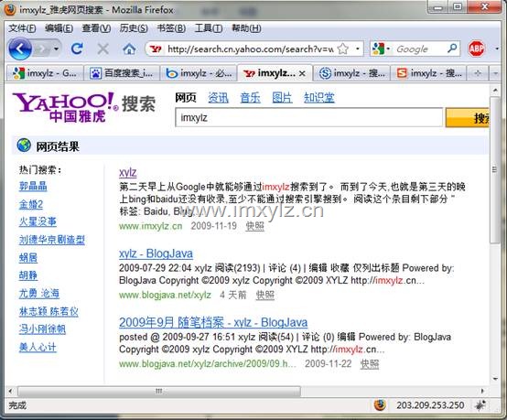Open the xylz search result
The height and width of the screenshot is (420, 507).
click(128, 172)
